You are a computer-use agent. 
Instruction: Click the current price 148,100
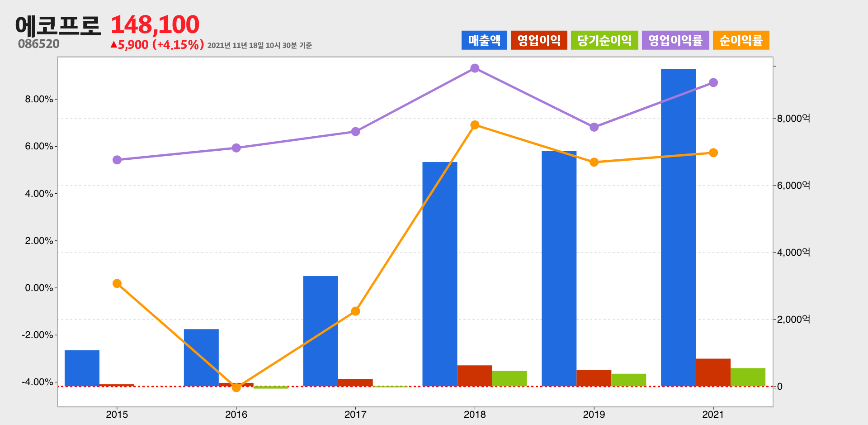[x=155, y=24]
